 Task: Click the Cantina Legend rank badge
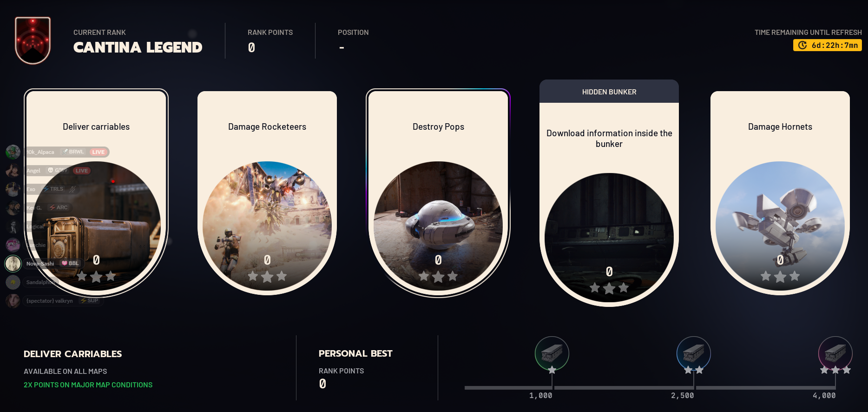point(33,40)
